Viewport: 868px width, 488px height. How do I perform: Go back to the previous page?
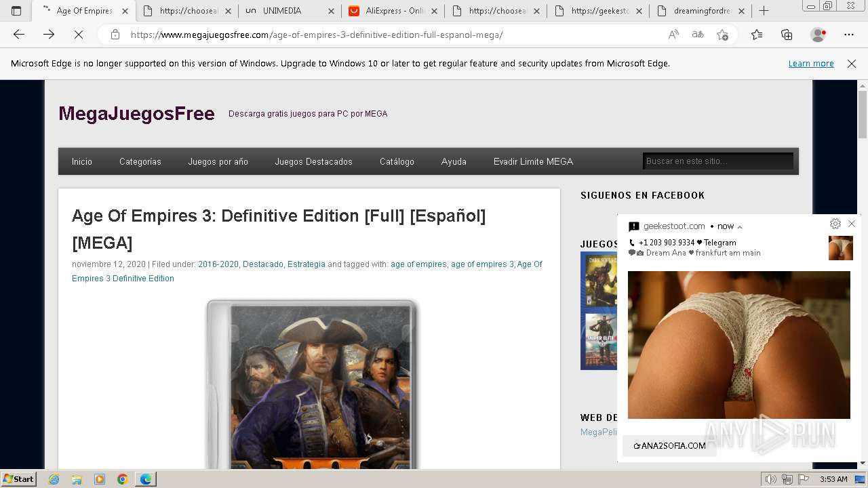[x=19, y=35]
